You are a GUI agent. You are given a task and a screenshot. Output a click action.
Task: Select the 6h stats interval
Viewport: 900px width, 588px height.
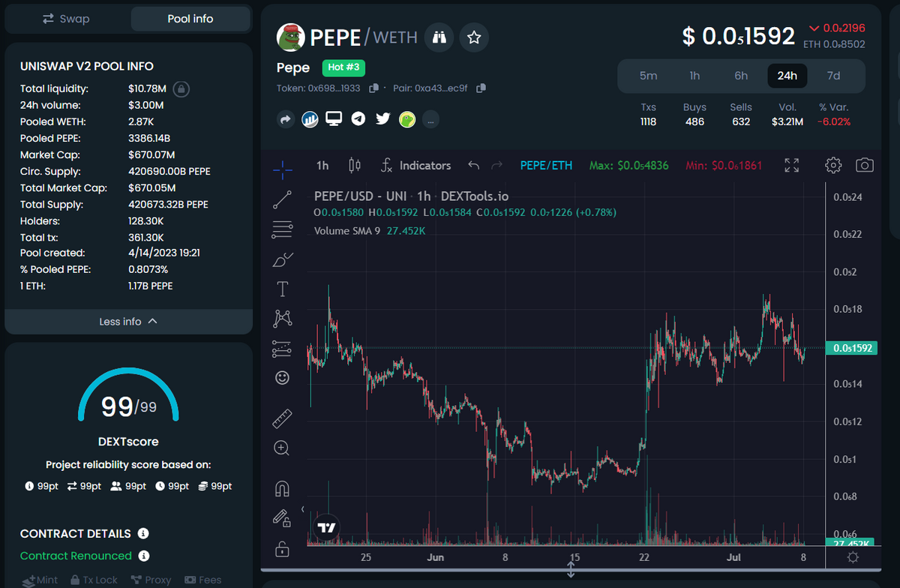741,76
